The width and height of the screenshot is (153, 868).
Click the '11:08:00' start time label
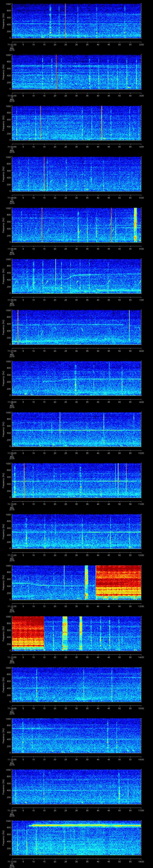pyautogui.click(x=12, y=402)
